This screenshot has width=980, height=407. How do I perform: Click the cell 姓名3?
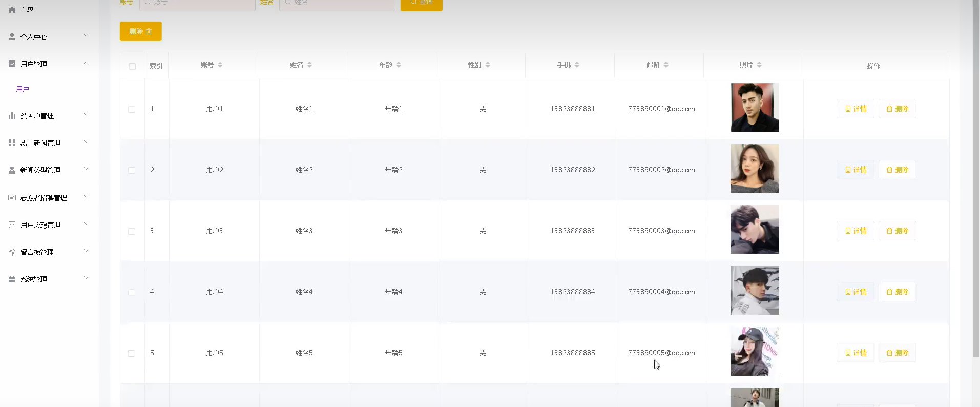[x=304, y=231]
